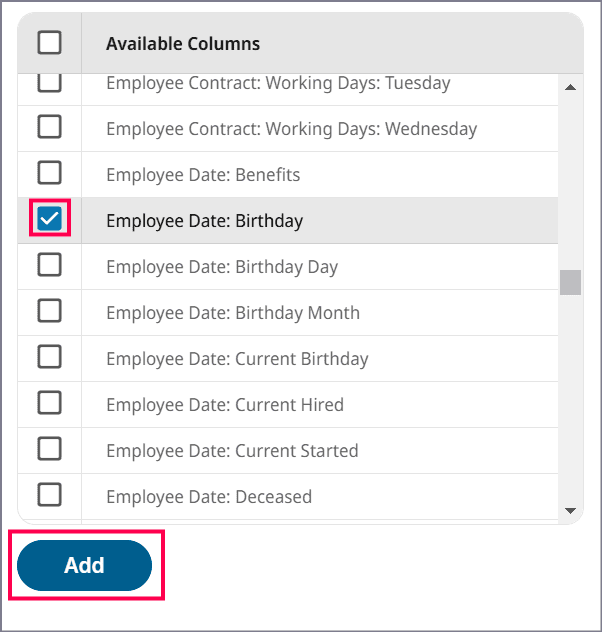Click the Employee Date: Deceased row text
Screen dimensions: 602x632
209,497
